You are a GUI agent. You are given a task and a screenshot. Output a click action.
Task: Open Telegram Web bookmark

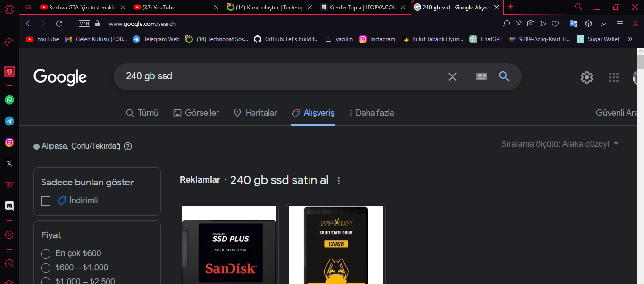156,39
